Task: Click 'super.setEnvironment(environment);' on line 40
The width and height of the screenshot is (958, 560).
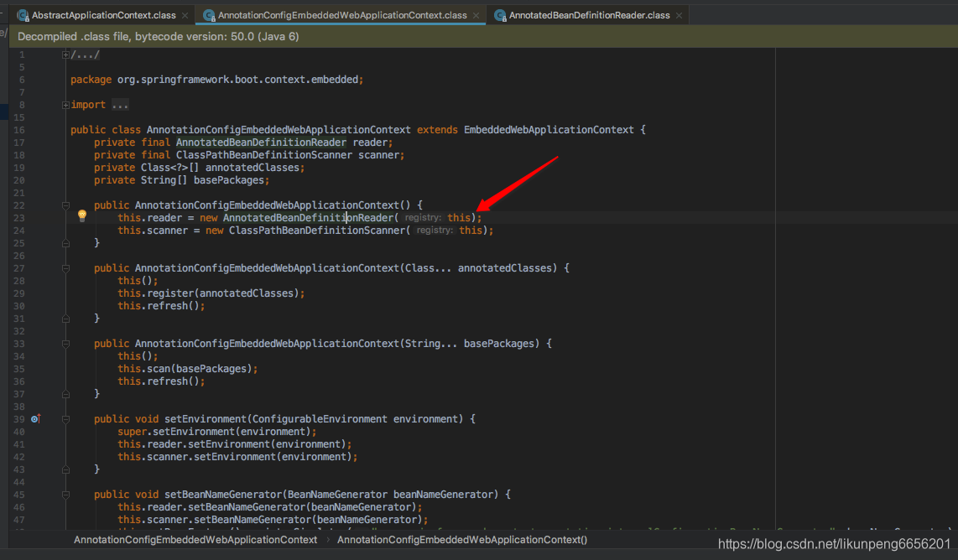Action: click(x=217, y=432)
